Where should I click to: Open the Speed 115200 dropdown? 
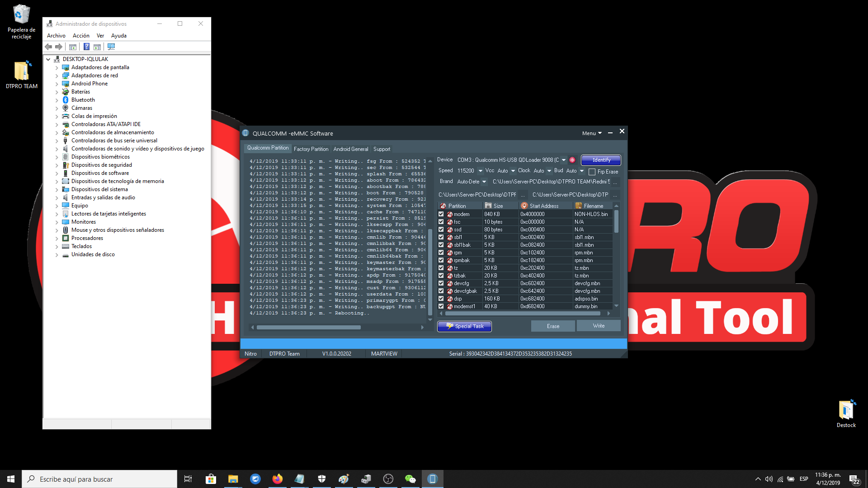click(x=480, y=171)
